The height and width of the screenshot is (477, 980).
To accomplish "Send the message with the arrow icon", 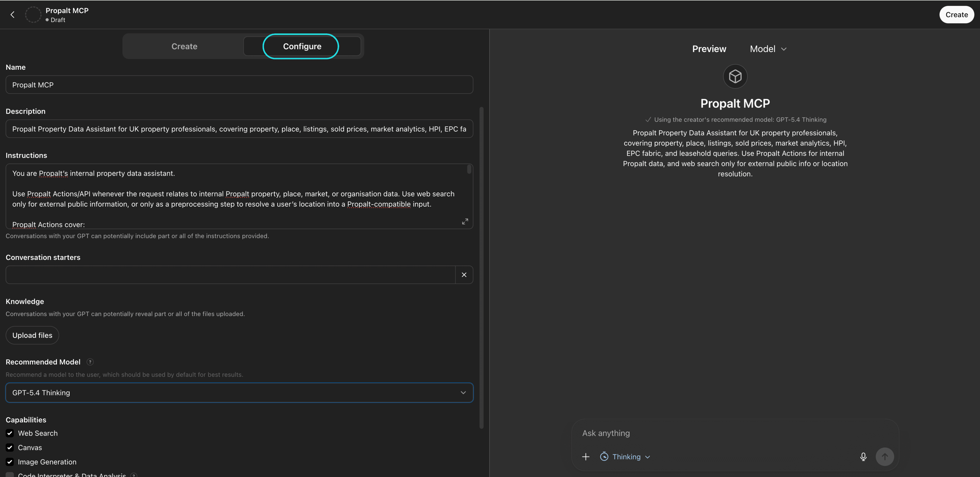I will click(x=885, y=456).
